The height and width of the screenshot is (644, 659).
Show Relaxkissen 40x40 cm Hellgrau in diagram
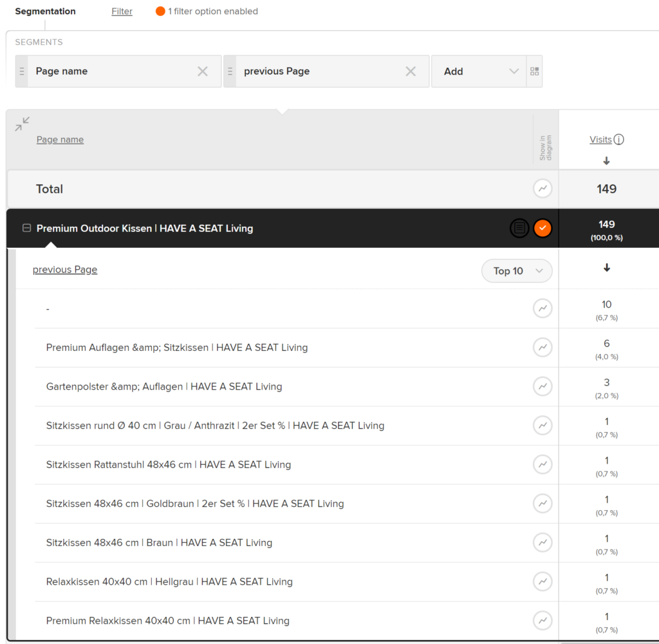coord(543,582)
